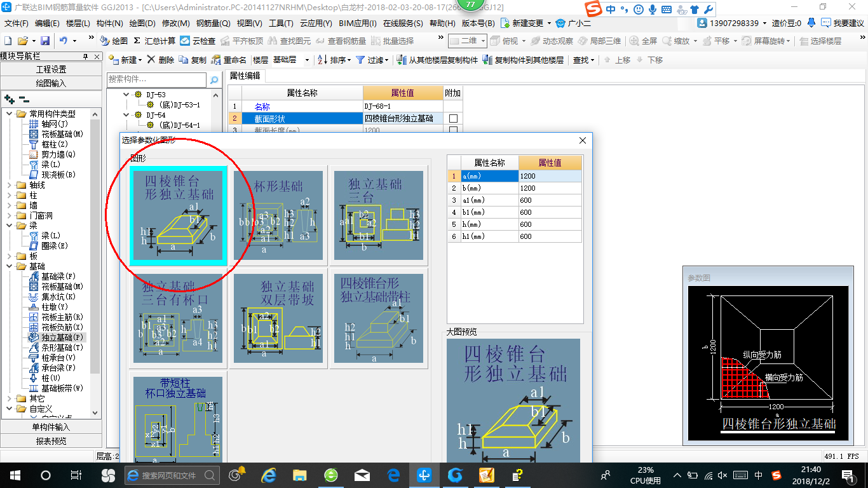Collapse the 常用构件类型 folder
Screen dimensions: 868x488
coord(10,114)
